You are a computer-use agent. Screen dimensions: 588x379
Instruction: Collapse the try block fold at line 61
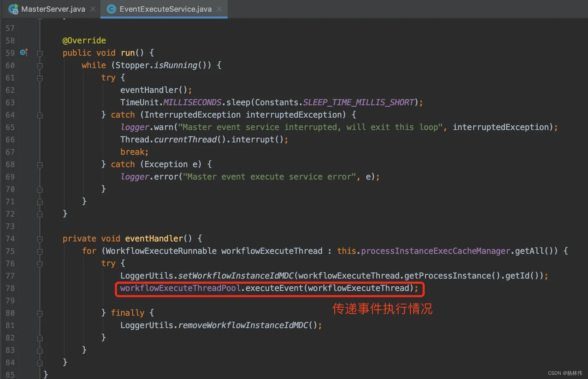[40, 78]
